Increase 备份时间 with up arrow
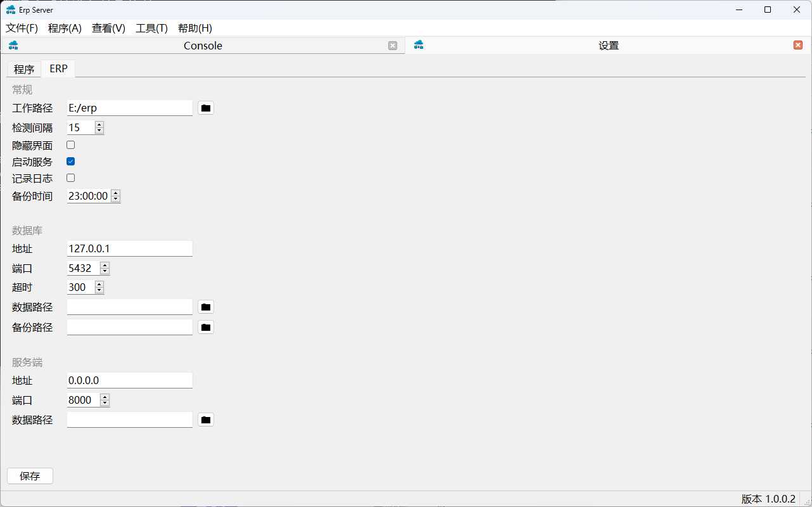Viewport: 812px width, 507px height. click(115, 193)
